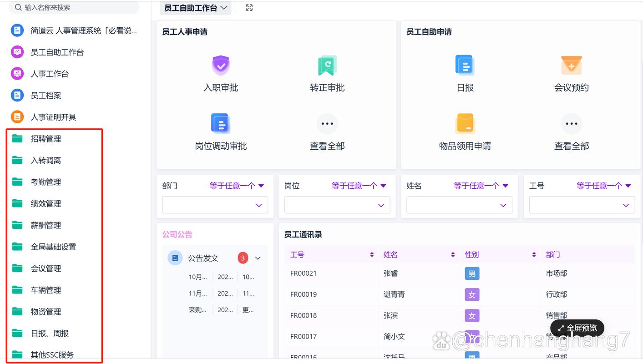Open the 部门 filter value dropdown
The width and height of the screenshot is (643, 364).
[215, 205]
